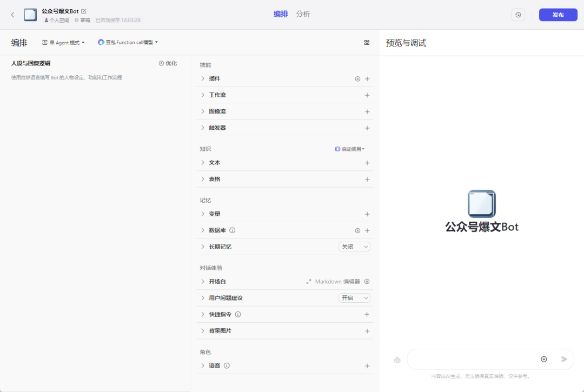Image resolution: width=584 pixels, height=392 pixels.
Task: Add a 图像流 with plus icon
Action: pyautogui.click(x=367, y=112)
